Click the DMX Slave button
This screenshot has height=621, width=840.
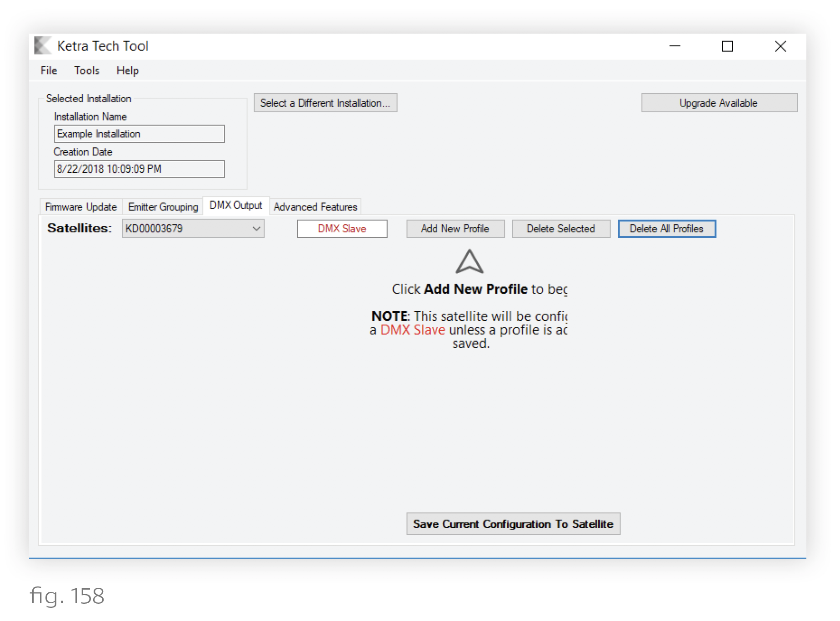point(342,229)
